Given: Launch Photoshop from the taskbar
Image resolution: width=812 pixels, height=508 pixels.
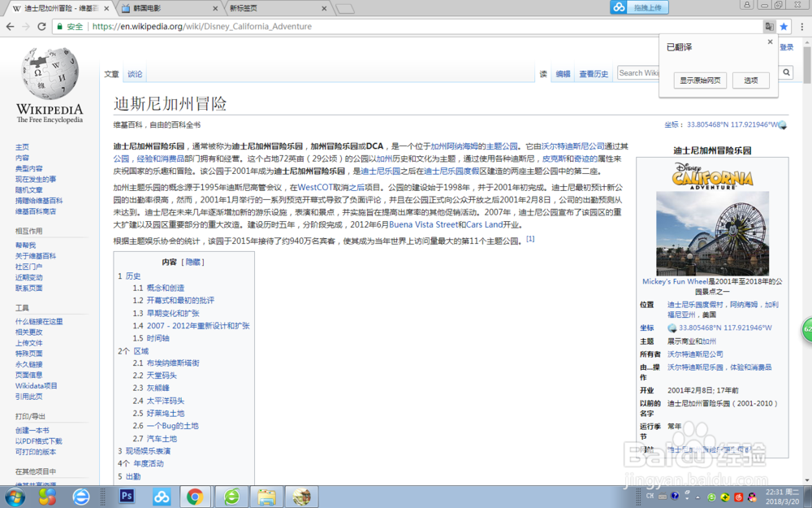Looking at the screenshot, I should pos(127,497).
